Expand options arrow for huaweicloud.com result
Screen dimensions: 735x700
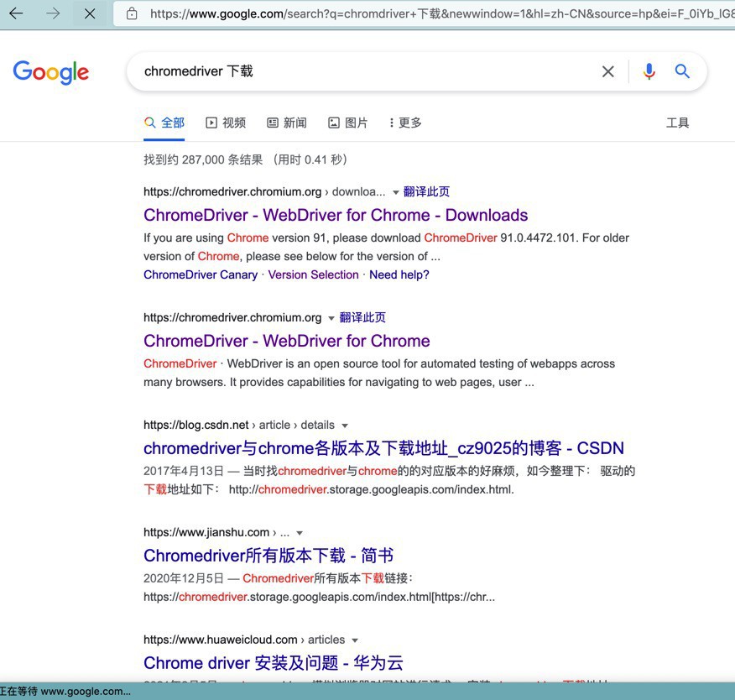[355, 640]
